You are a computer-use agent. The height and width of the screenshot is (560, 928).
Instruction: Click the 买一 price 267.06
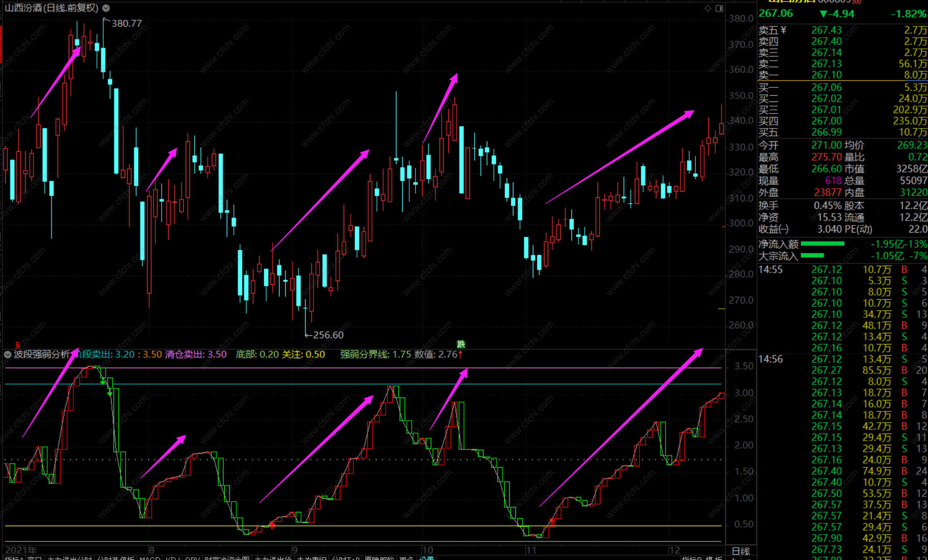pyautogui.click(x=826, y=87)
